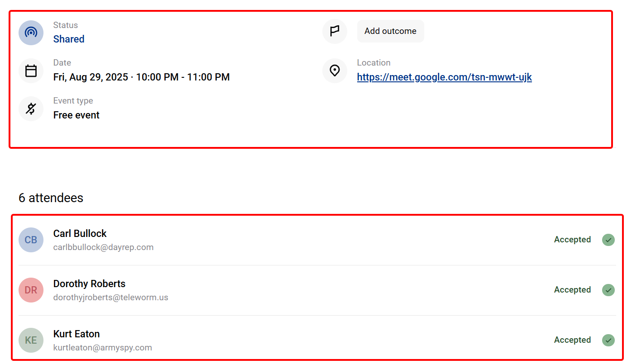Click Kurt Eaton's Accepted label
The image size is (627, 364).
click(572, 340)
